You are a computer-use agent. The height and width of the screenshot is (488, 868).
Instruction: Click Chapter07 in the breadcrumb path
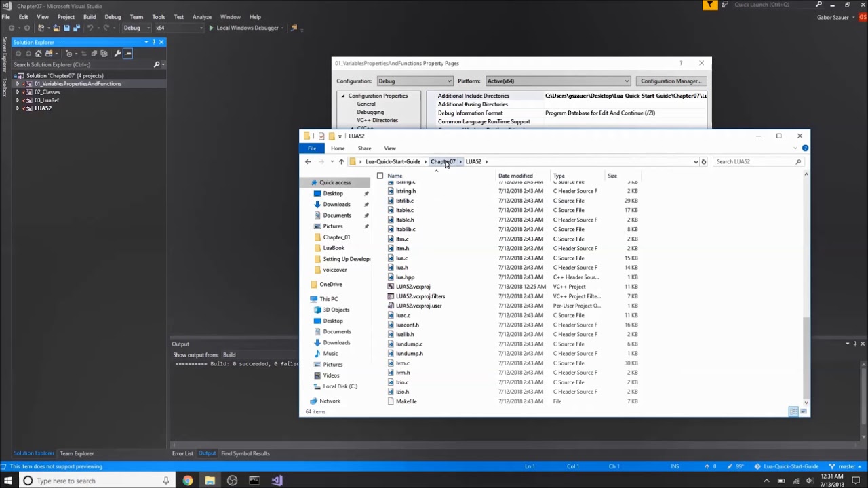pyautogui.click(x=443, y=161)
